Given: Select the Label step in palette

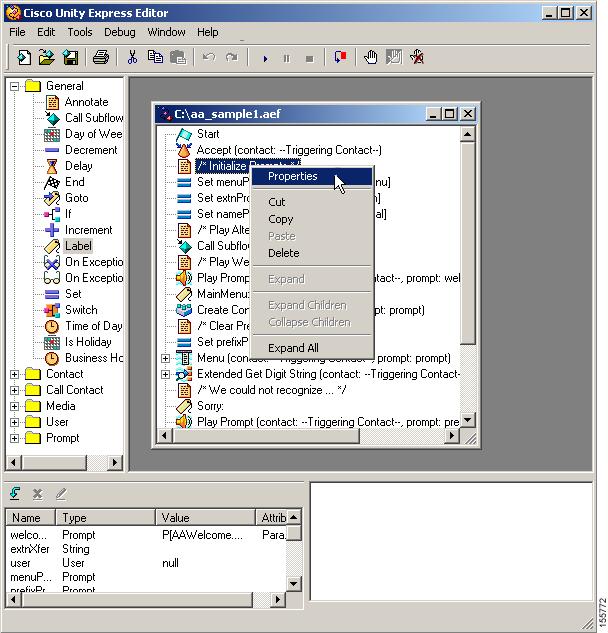Looking at the screenshot, I should 78,246.
